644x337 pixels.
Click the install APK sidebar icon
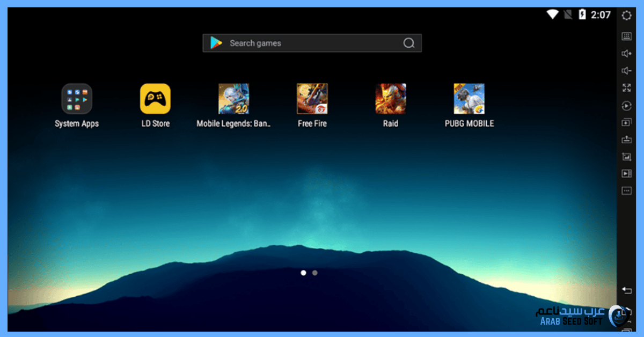click(626, 140)
